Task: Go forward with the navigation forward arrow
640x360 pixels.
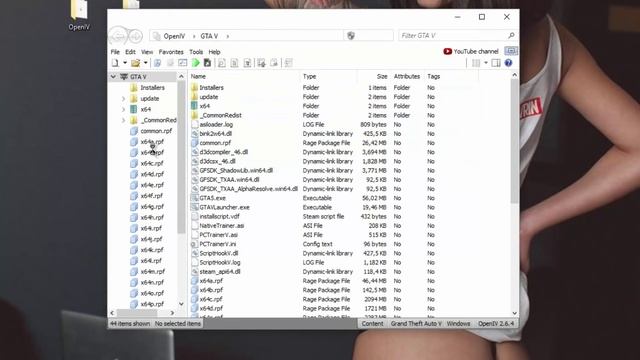Action: 136,36
